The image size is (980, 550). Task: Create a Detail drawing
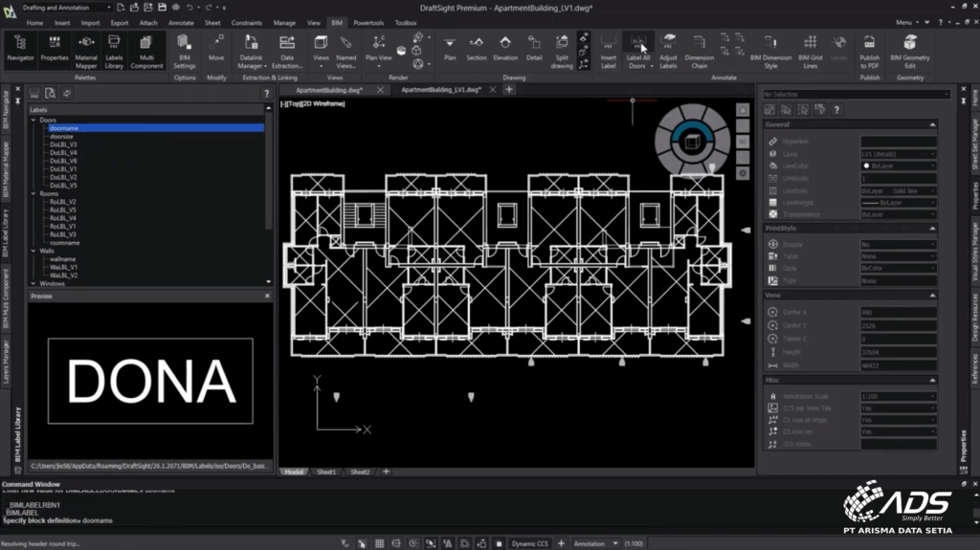[534, 50]
